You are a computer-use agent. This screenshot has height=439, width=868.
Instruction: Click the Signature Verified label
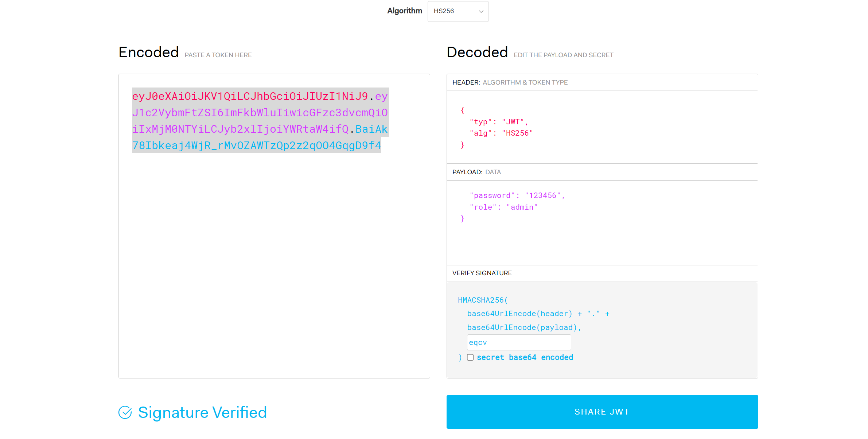coord(202,412)
